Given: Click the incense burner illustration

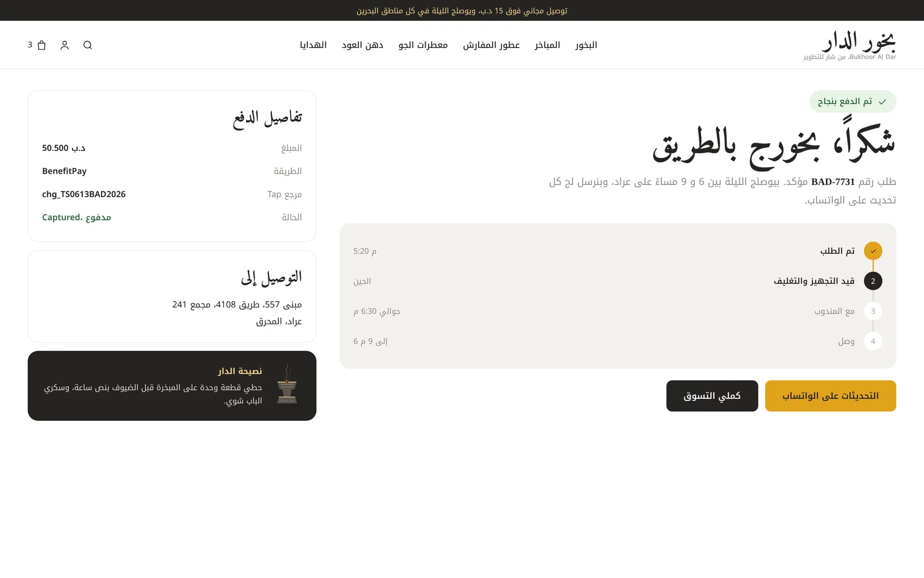Looking at the screenshot, I should pos(287,384).
